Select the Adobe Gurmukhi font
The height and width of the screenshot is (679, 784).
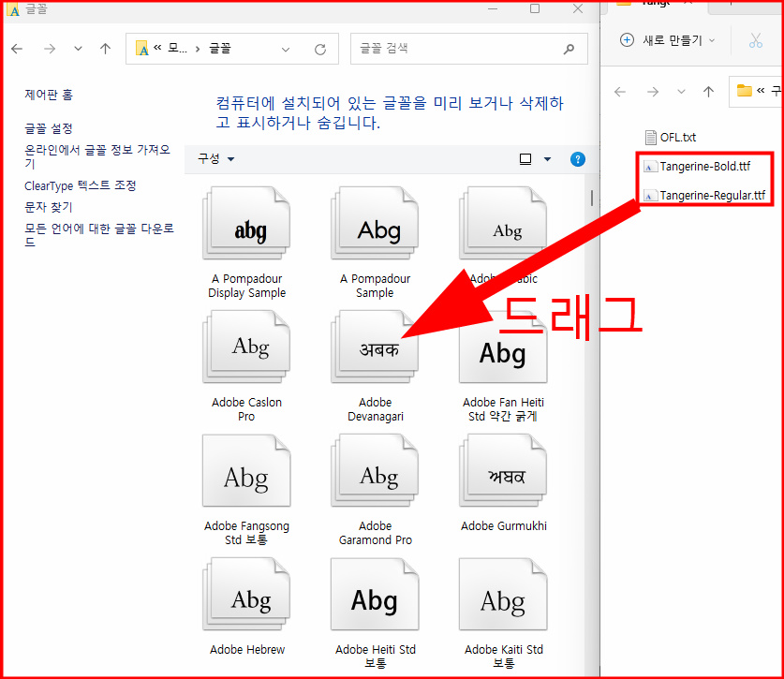[x=503, y=483]
